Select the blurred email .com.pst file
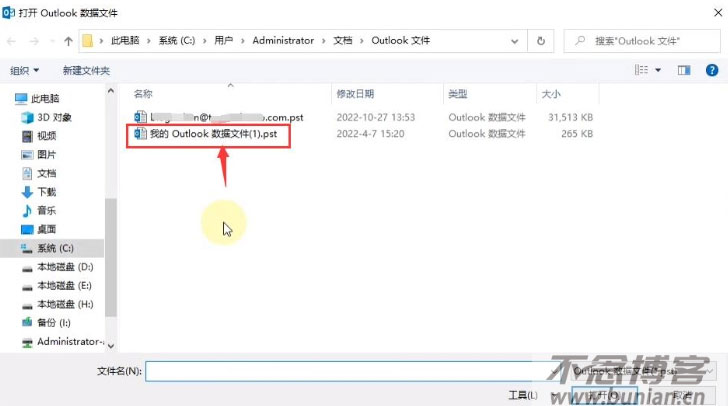Image resolution: width=728 pixels, height=406 pixels. tap(226, 117)
